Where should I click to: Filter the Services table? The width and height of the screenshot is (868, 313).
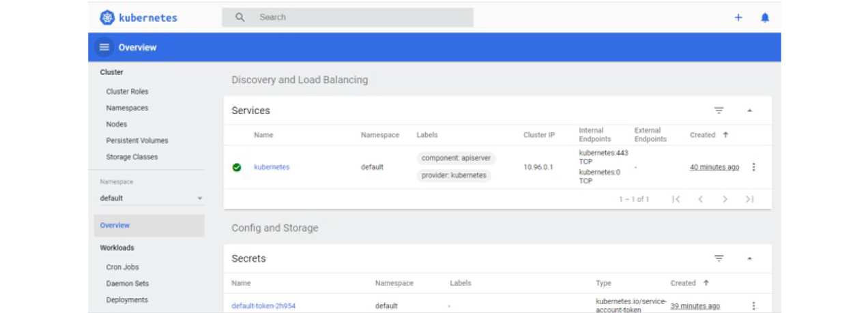click(x=719, y=110)
